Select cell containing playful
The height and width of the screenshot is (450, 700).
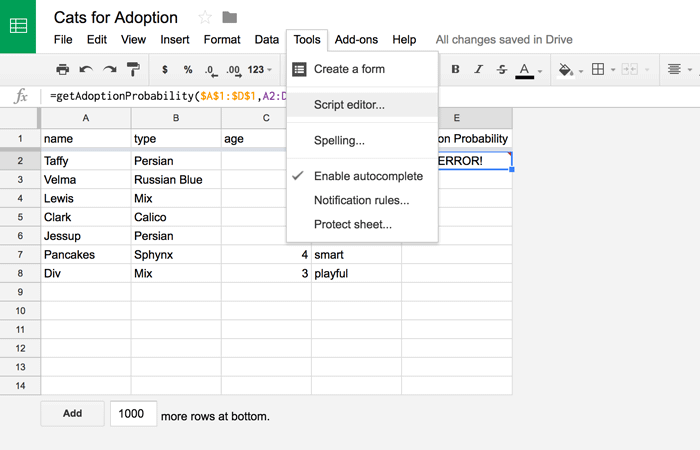point(356,273)
